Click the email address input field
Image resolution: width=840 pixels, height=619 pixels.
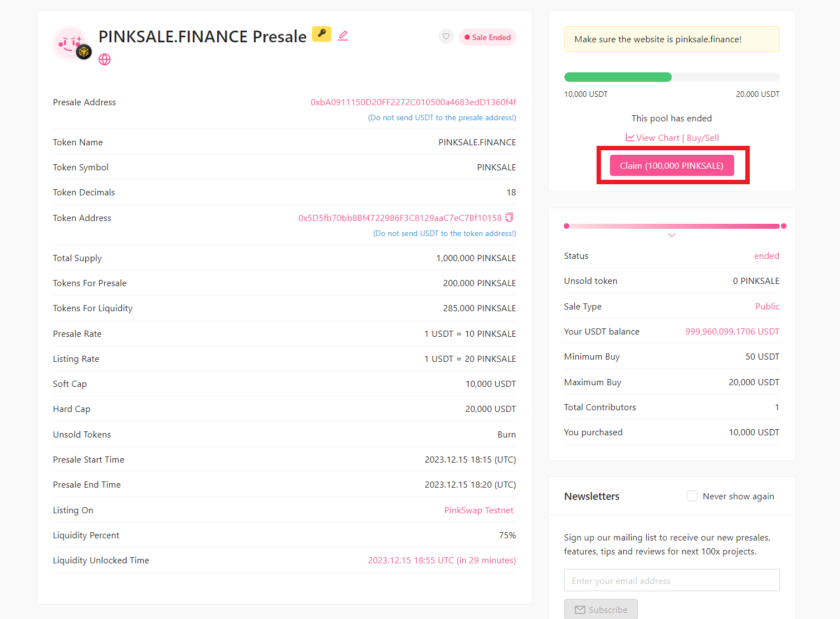click(x=672, y=580)
